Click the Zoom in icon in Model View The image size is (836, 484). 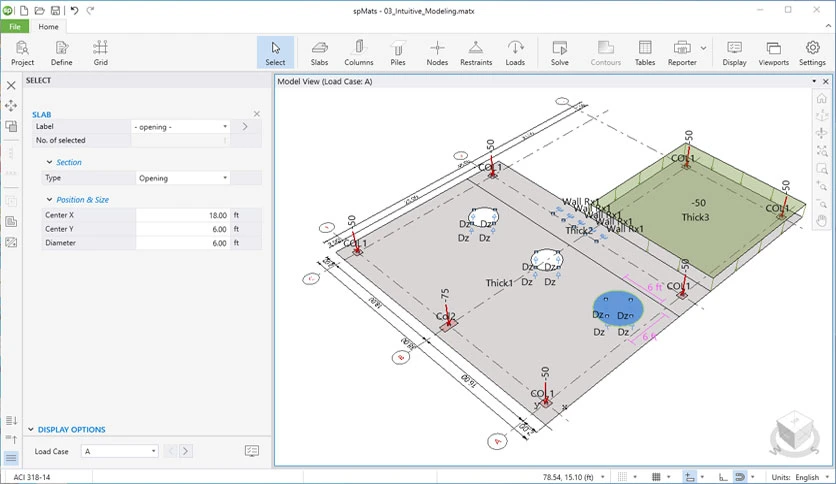[822, 186]
